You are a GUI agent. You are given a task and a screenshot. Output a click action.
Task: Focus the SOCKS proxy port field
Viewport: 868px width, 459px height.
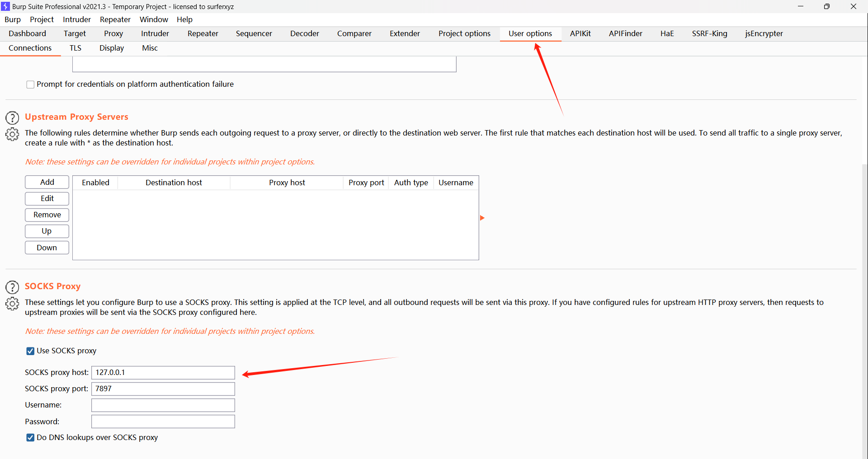163,389
